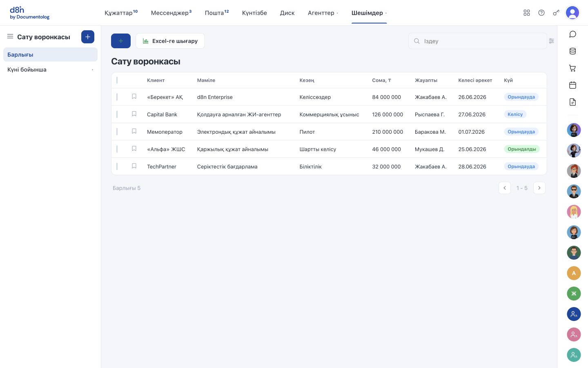Sort by the Клиент column header
588x368 pixels.
(x=156, y=80)
